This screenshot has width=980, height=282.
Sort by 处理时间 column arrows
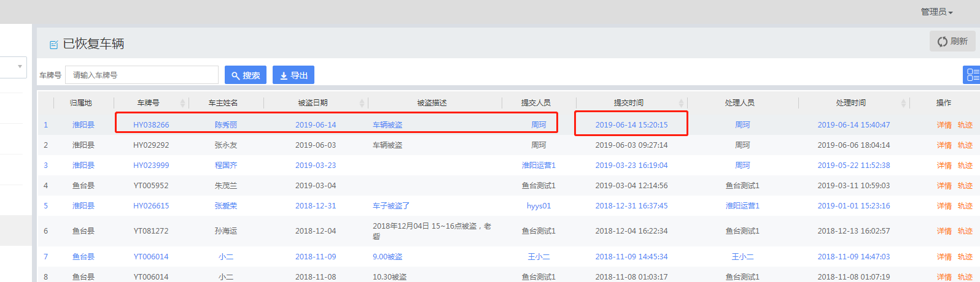903,103
